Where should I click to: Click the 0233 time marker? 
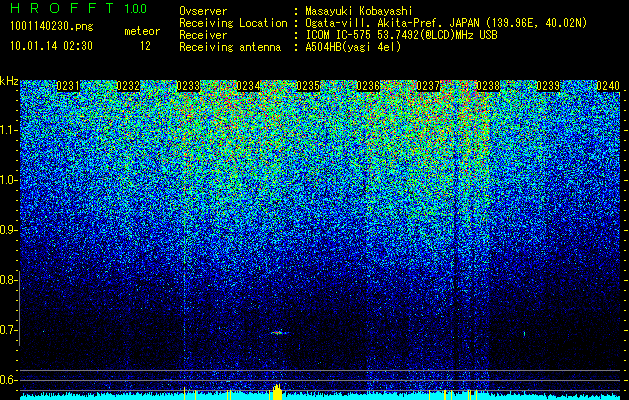click(188, 86)
